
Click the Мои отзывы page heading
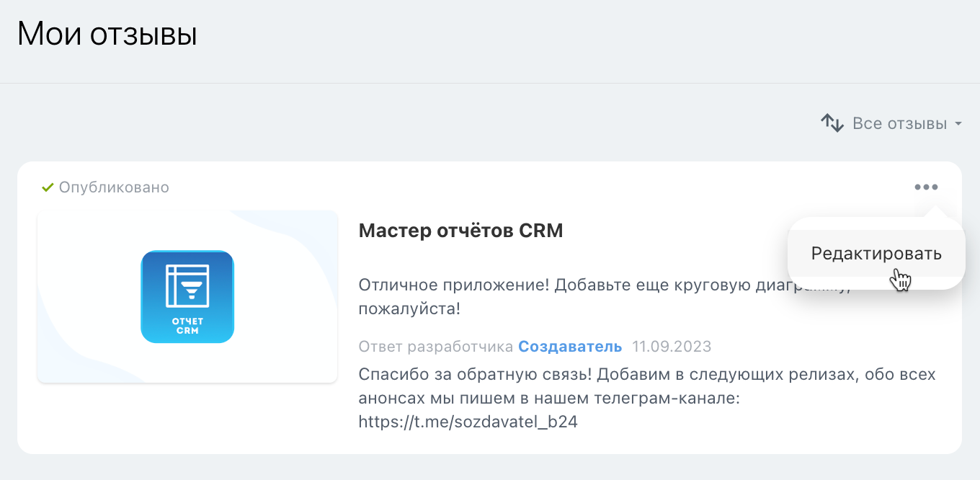[107, 35]
